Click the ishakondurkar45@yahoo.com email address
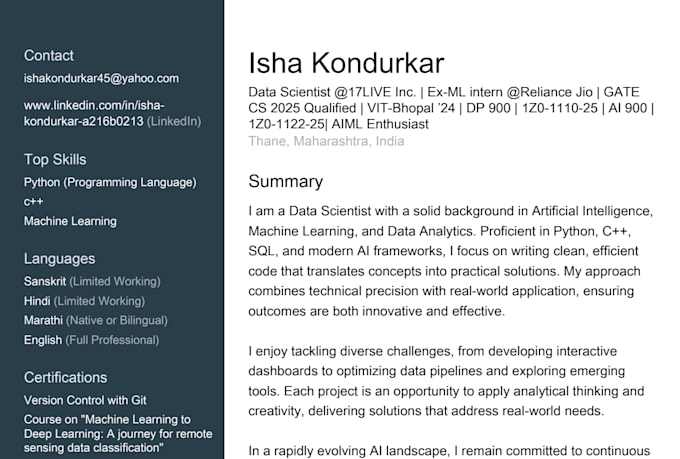The height and width of the screenshot is (459, 680). coord(101,79)
